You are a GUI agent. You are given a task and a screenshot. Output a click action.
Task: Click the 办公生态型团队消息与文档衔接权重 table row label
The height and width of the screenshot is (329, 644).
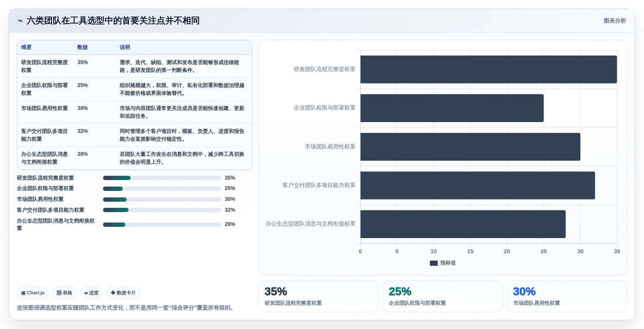[x=45, y=158]
